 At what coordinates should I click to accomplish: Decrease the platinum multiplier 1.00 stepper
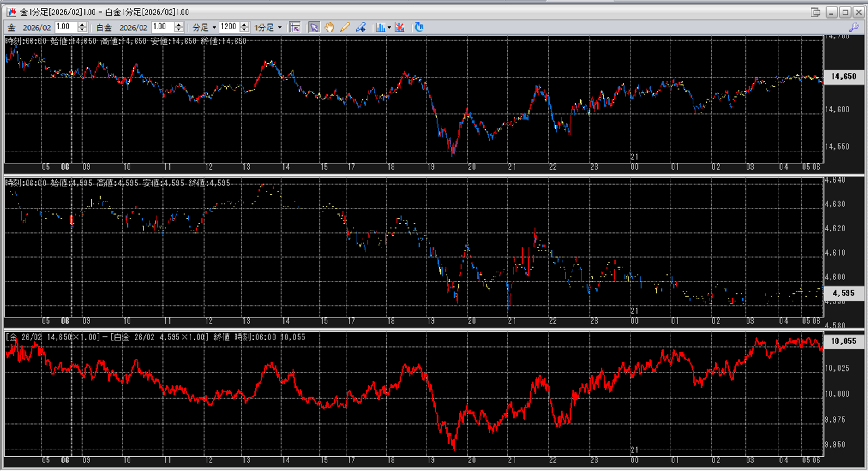(179, 30)
